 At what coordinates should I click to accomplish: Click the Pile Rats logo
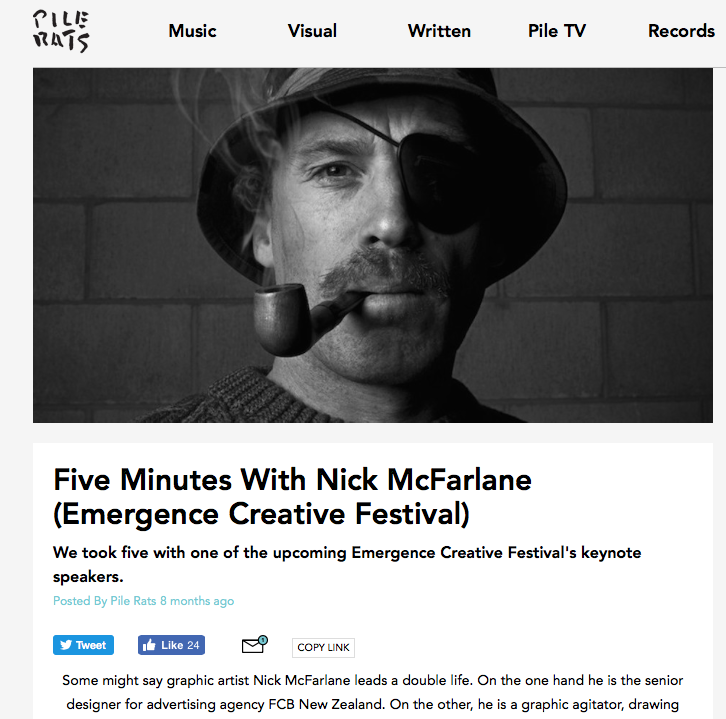click(x=61, y=31)
